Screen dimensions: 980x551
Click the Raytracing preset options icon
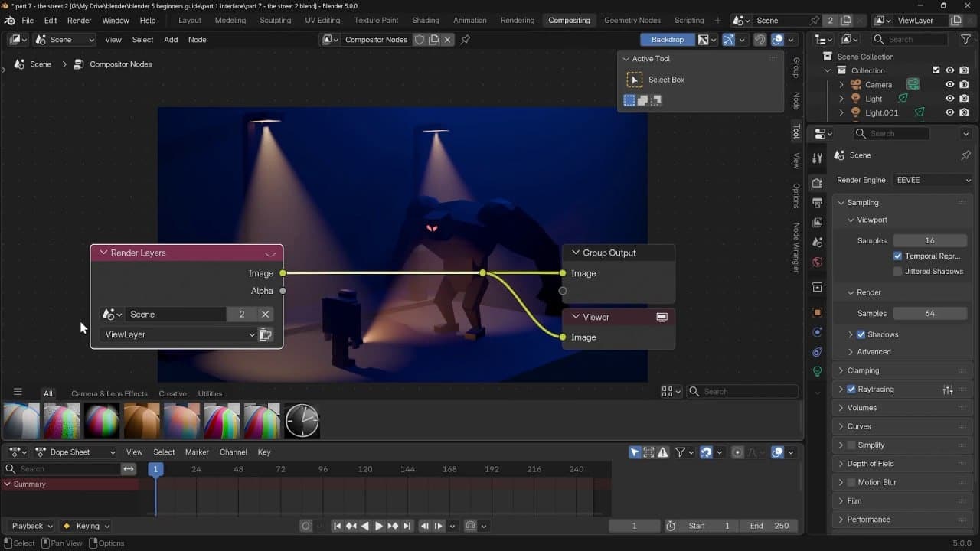(948, 390)
